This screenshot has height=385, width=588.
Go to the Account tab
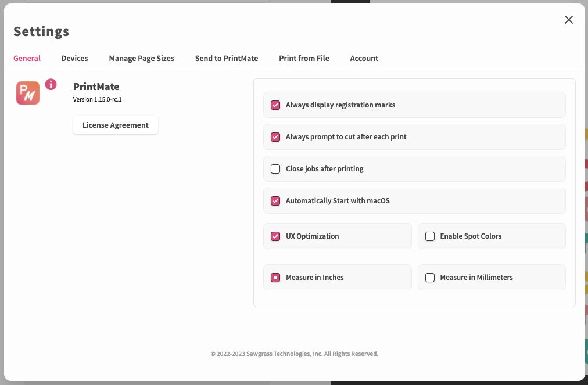364,59
